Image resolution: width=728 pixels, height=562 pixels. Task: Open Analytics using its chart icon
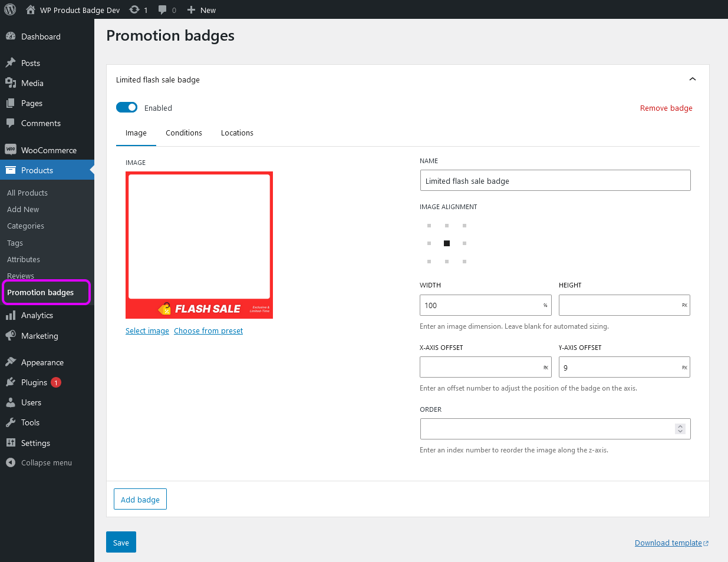(12, 315)
